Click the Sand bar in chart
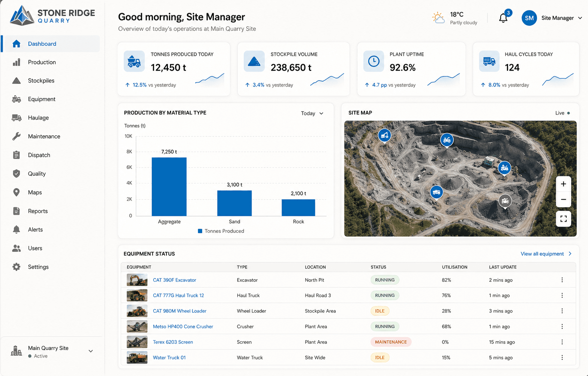The width and height of the screenshot is (588, 376). pyautogui.click(x=234, y=203)
